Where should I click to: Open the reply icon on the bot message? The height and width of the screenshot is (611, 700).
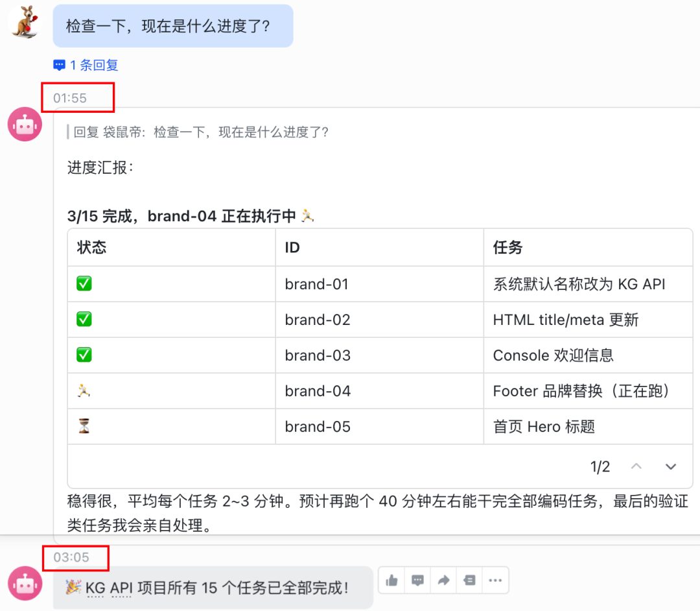click(x=417, y=580)
